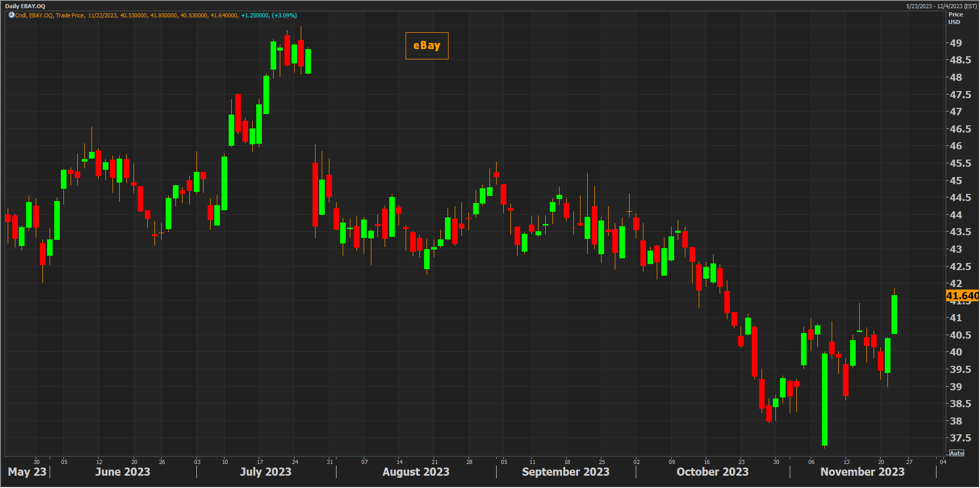
Task: Click the Daily EBAY.OQ chart title
Action: coord(25,6)
